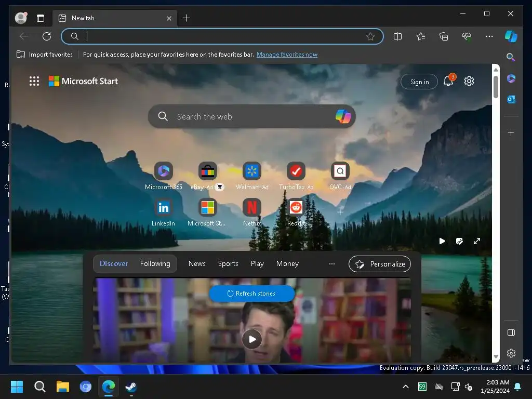Expand the background to full view
Viewport: 532px width, 399px height.
click(x=477, y=241)
